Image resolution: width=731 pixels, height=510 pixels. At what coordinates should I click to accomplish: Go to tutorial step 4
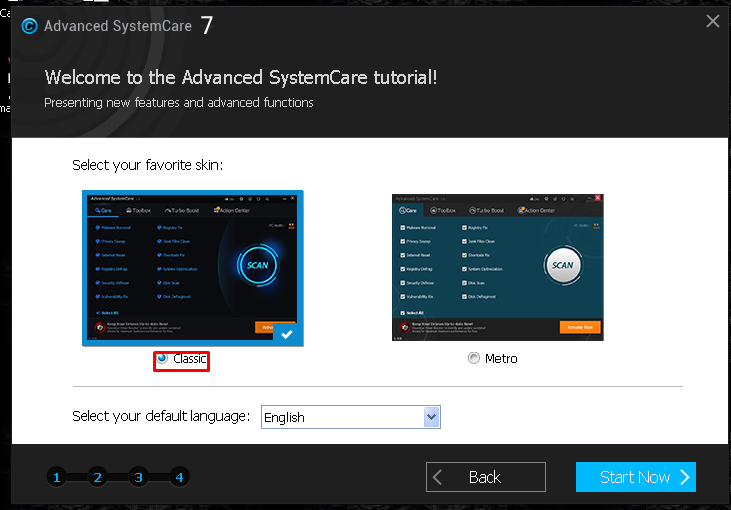(179, 477)
